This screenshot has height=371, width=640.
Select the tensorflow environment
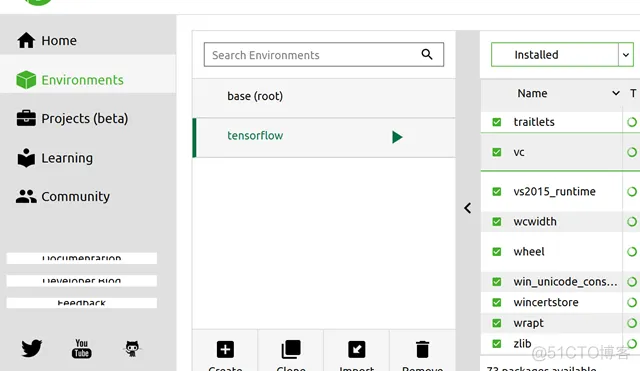coord(324,138)
